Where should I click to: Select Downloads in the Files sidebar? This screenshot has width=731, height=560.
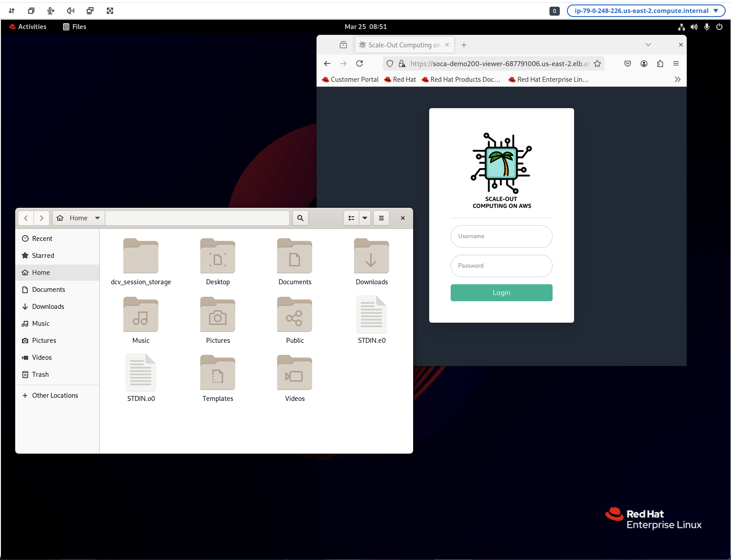click(x=48, y=307)
